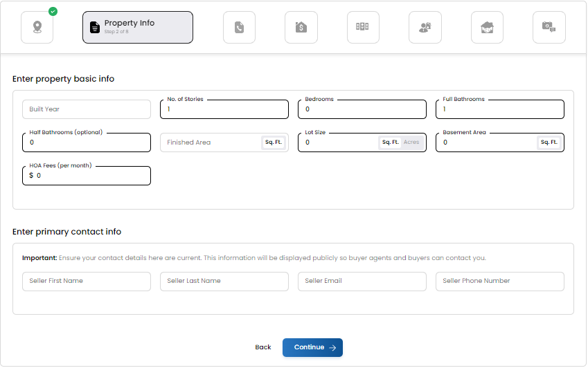Focus the Seller First Name field
The width and height of the screenshot is (588, 368).
pyautogui.click(x=87, y=281)
